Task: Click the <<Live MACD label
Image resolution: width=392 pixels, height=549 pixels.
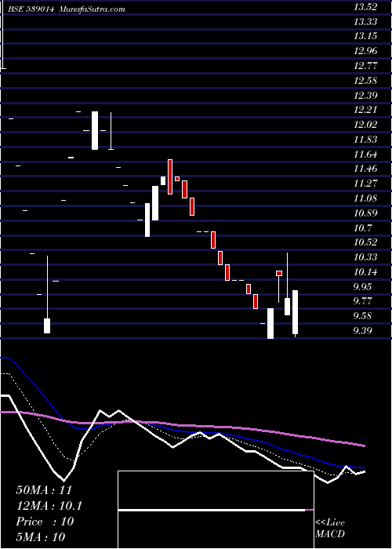Action: (330, 529)
